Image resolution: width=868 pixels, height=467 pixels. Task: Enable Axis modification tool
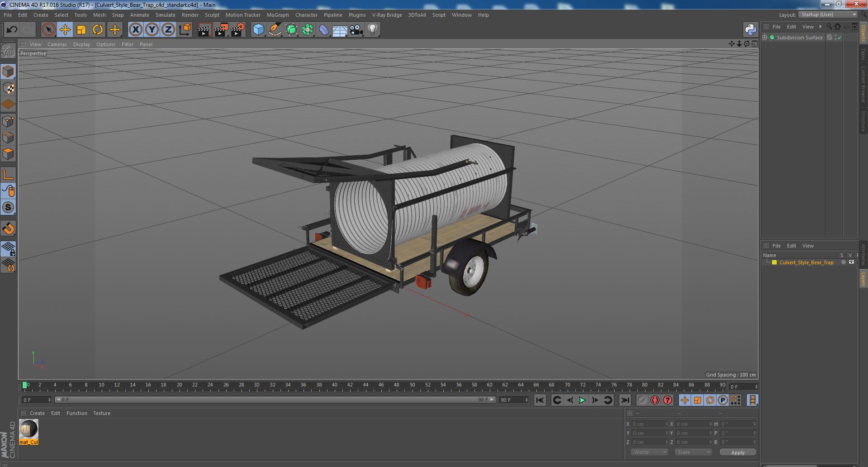point(8,175)
